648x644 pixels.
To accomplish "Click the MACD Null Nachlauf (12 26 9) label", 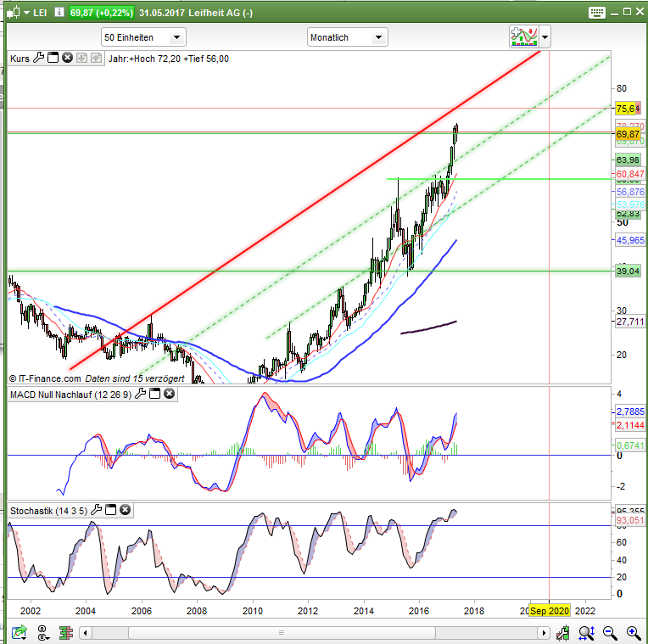I will pyautogui.click(x=70, y=395).
